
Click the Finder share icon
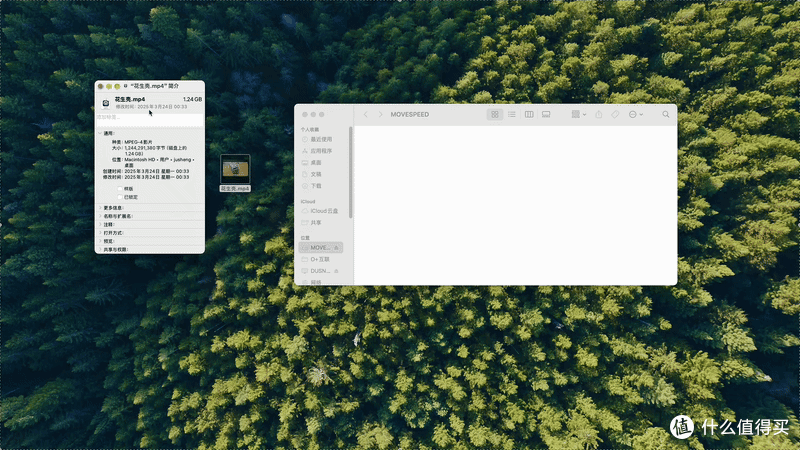pyautogui.click(x=598, y=114)
